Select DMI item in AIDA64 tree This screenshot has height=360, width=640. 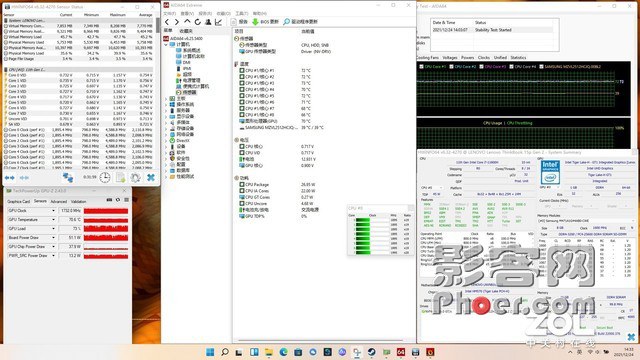pyautogui.click(x=186, y=62)
